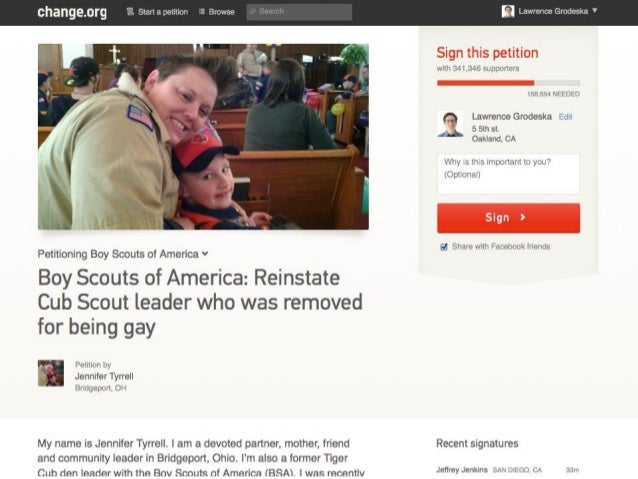Click the red Sign button
The width and height of the screenshot is (638, 479).
pos(509,218)
